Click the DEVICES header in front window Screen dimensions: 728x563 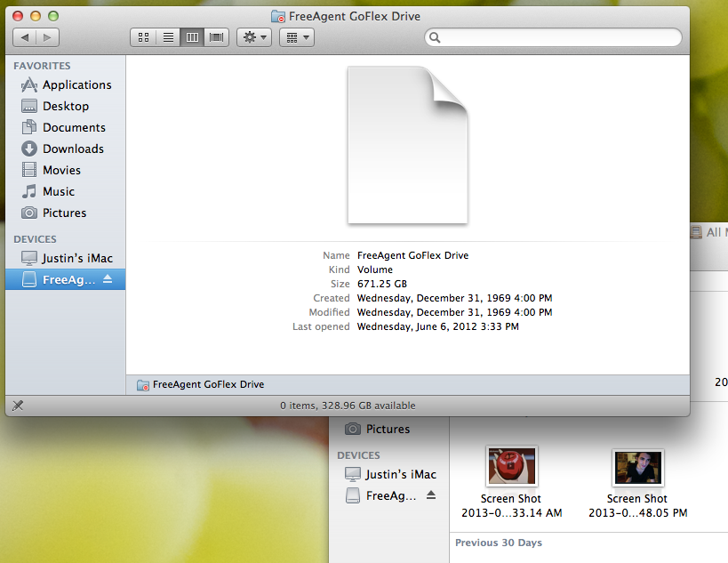click(x=35, y=239)
